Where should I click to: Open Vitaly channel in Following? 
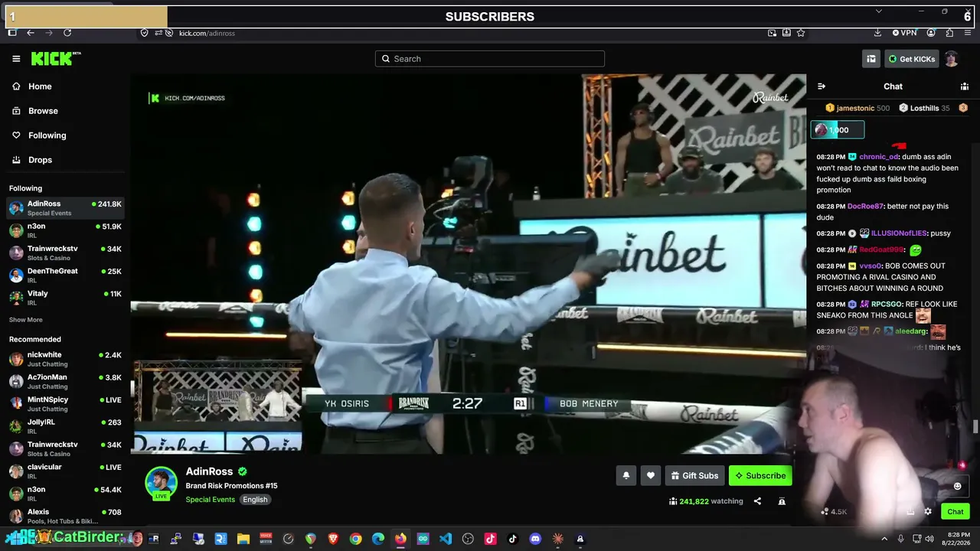point(65,297)
